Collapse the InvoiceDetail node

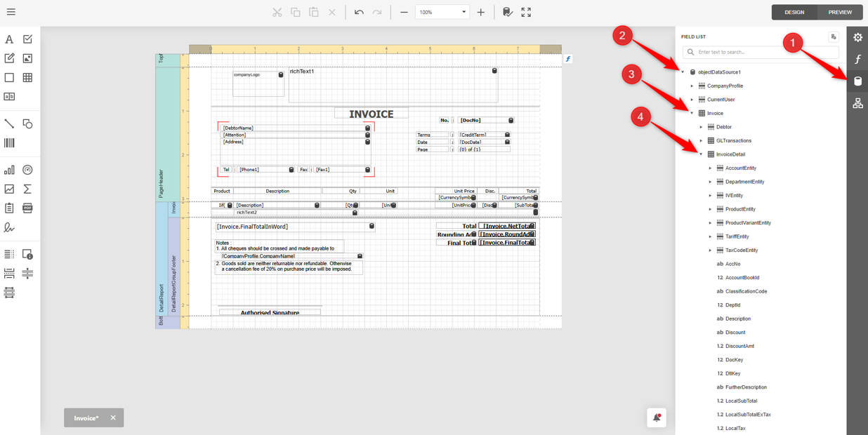coord(701,154)
